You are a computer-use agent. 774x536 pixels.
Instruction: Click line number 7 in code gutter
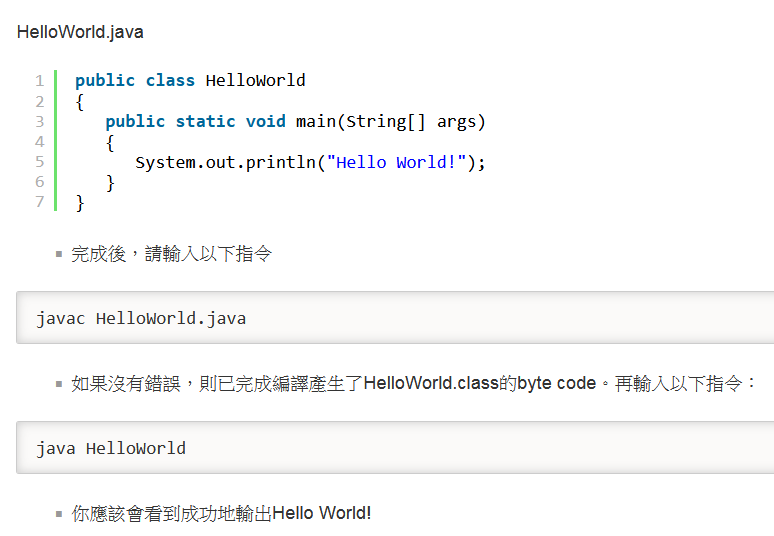(x=39, y=201)
